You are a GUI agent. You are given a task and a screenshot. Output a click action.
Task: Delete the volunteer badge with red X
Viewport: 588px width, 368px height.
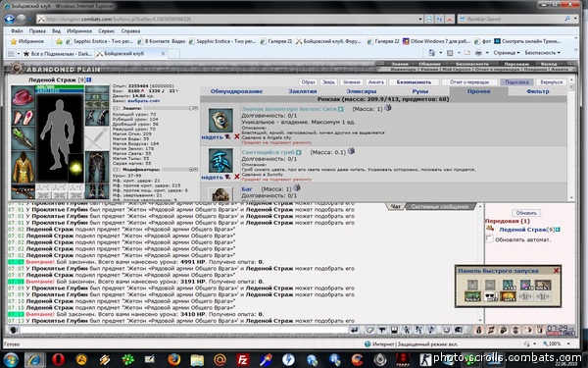pyautogui.click(x=236, y=136)
